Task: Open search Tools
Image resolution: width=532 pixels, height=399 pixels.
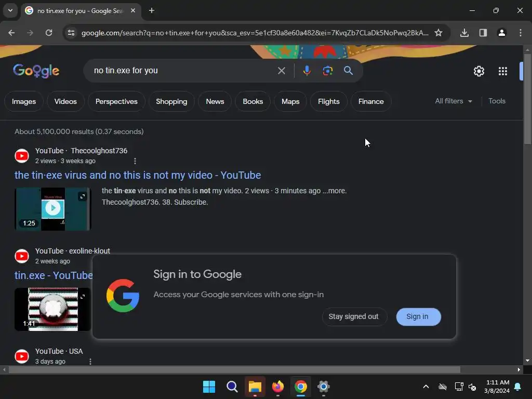Action: point(497,101)
